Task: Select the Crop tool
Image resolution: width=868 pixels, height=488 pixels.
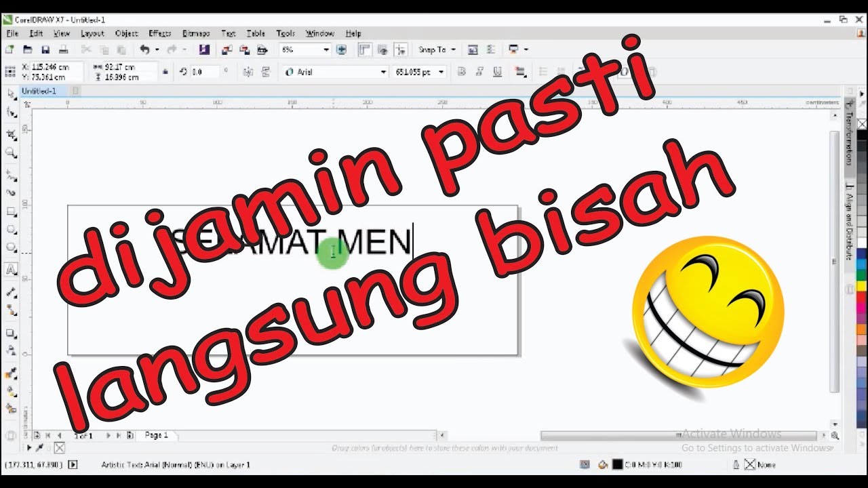Action: click(x=12, y=135)
